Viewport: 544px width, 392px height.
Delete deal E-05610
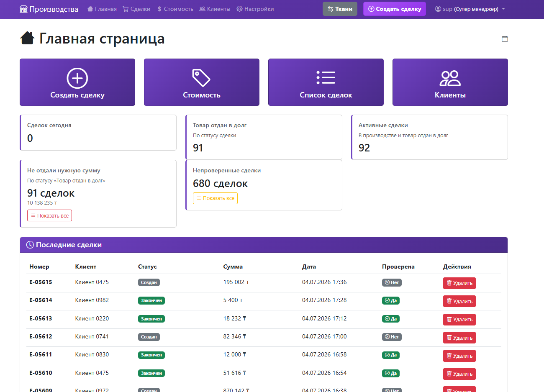pos(459,374)
